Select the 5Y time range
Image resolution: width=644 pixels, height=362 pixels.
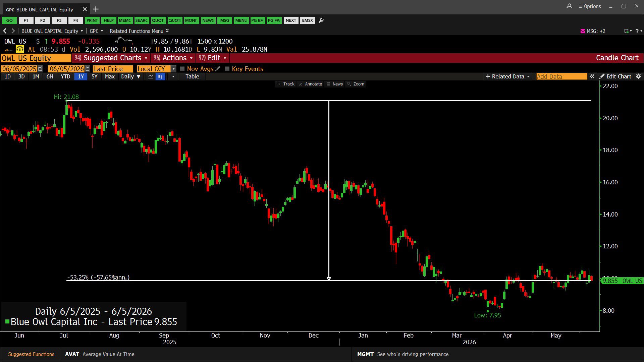pos(95,76)
